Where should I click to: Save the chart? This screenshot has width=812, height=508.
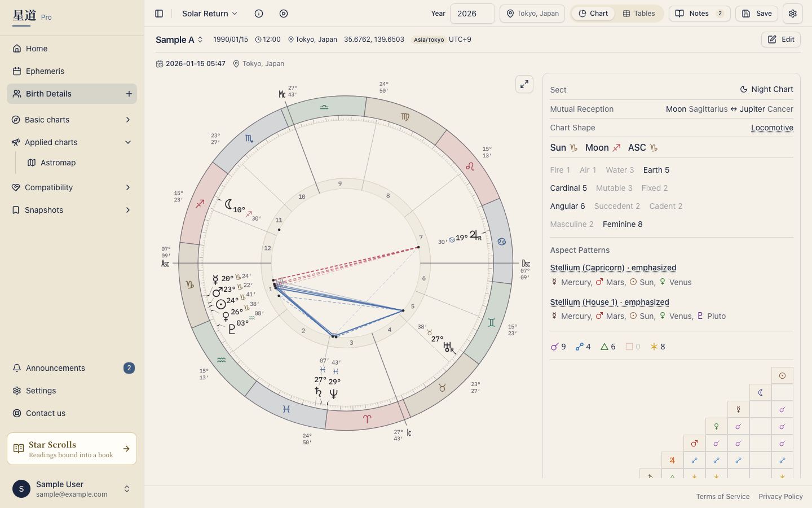757,14
